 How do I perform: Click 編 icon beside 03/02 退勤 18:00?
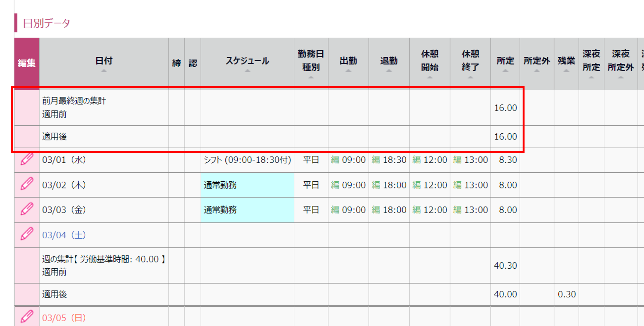[376, 185]
